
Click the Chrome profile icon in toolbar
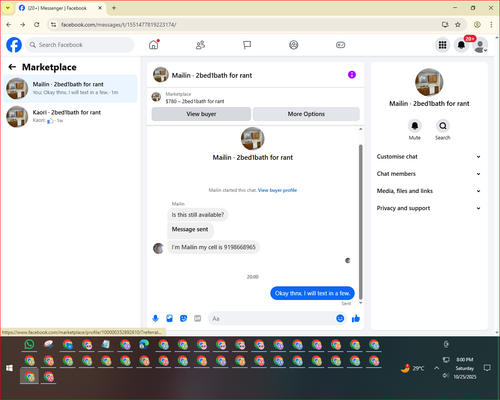(477, 25)
